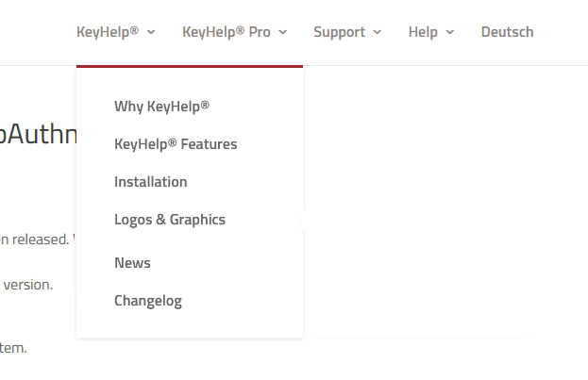
Task: Click the chevron next to KeyHelp® menu
Action: point(151,32)
